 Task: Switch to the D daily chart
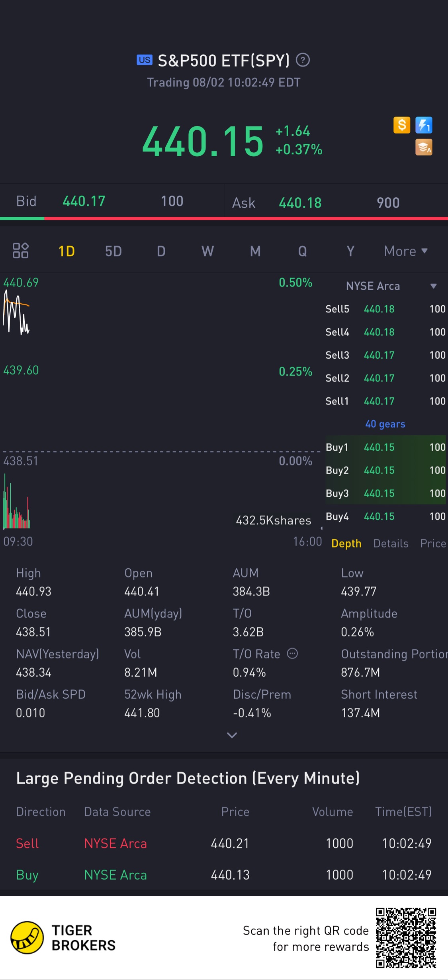click(161, 251)
